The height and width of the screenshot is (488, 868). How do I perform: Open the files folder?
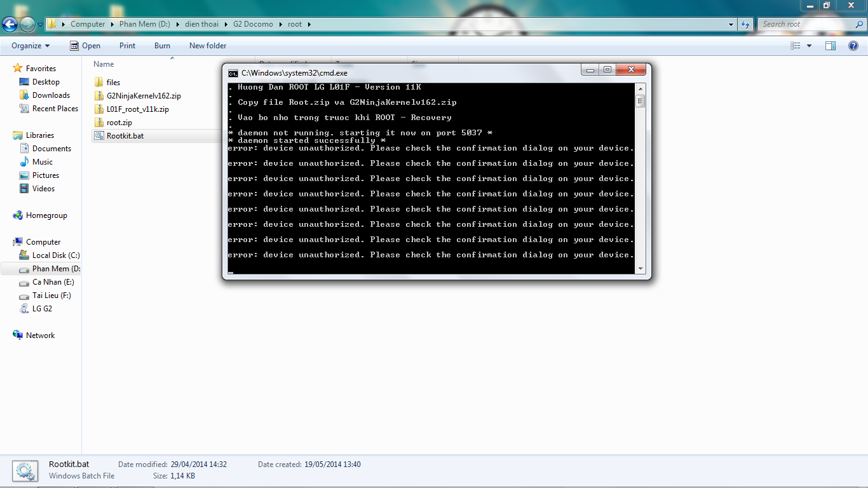pyautogui.click(x=113, y=83)
